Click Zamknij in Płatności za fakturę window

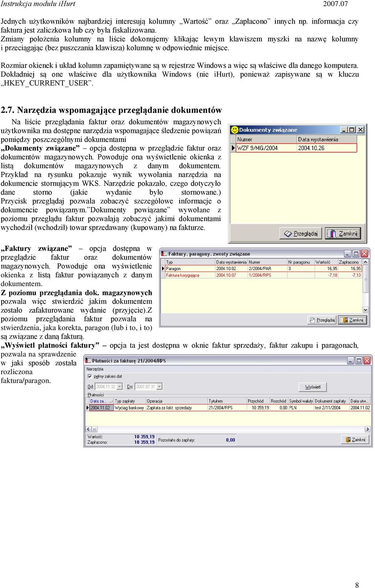[x=355, y=440]
